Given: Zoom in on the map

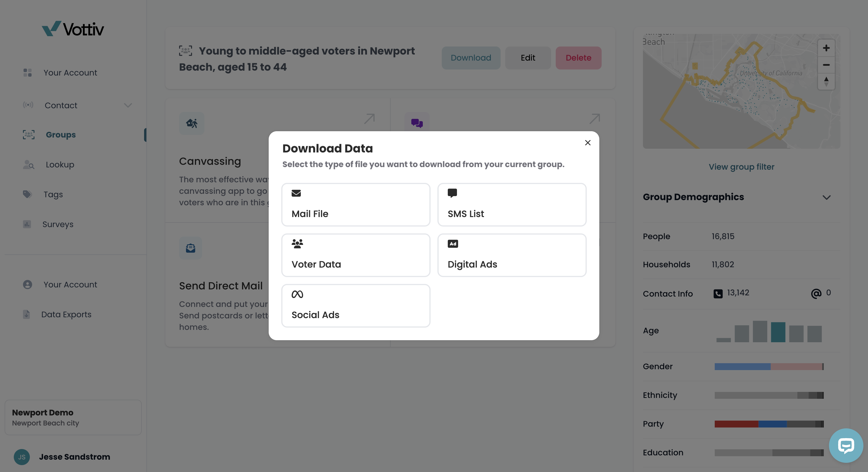Looking at the screenshot, I should (x=826, y=48).
